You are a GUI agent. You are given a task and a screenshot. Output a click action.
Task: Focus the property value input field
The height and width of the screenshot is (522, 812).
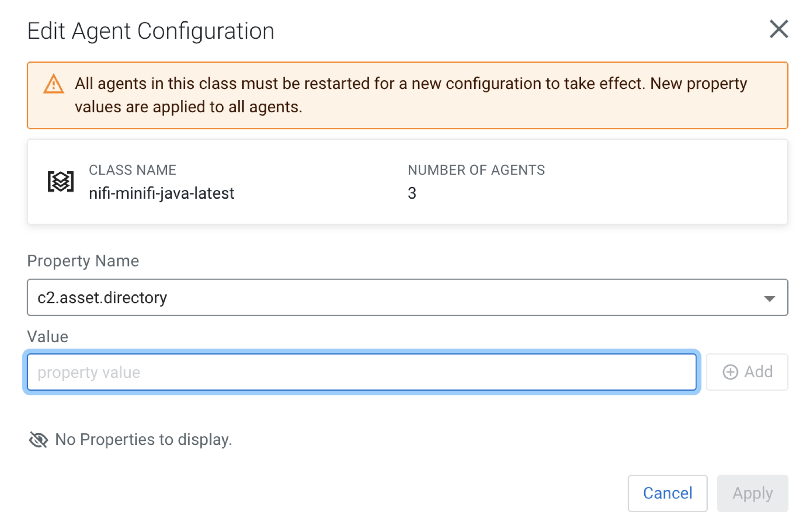361,372
